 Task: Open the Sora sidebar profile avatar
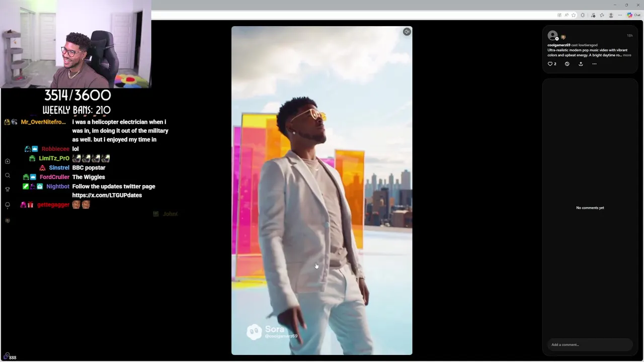coord(8,221)
